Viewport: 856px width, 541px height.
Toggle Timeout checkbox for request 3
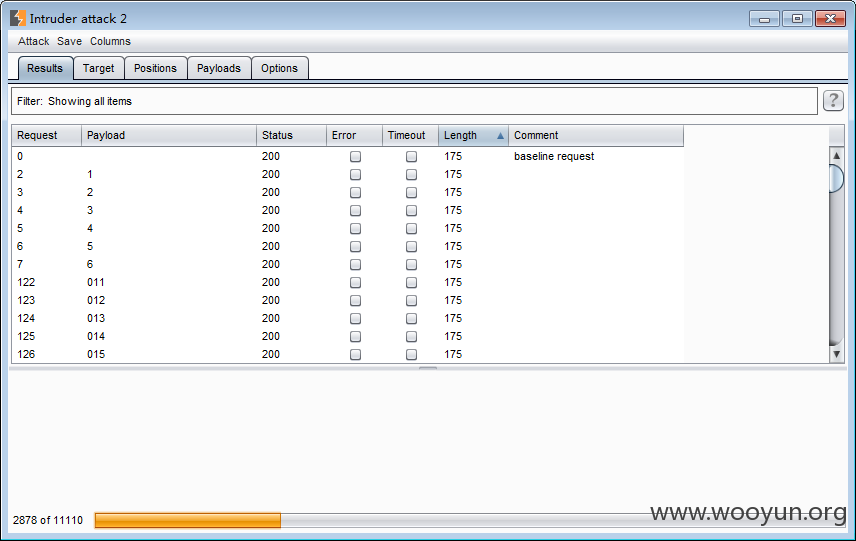412,193
